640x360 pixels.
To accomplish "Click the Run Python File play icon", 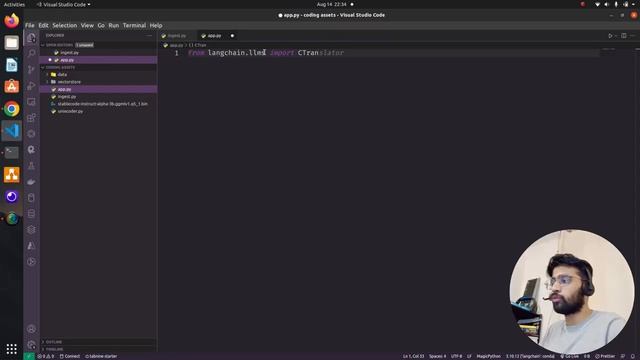I will [610, 36].
